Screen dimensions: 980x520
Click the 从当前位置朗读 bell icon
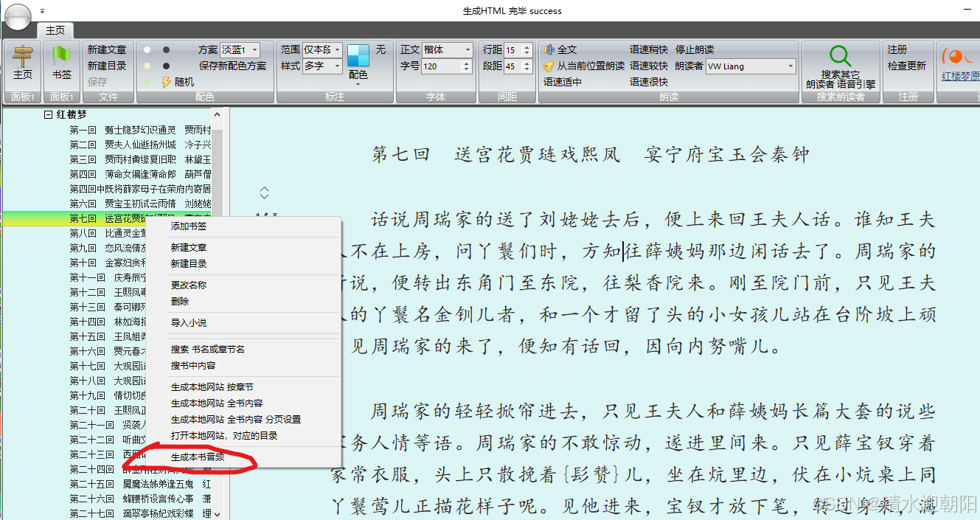pos(549,66)
